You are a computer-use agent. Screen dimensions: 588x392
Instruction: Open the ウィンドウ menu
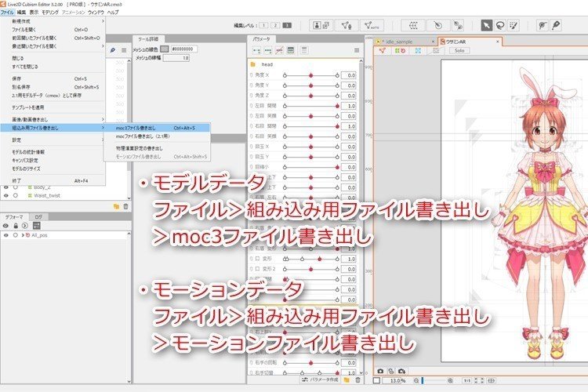(96, 12)
